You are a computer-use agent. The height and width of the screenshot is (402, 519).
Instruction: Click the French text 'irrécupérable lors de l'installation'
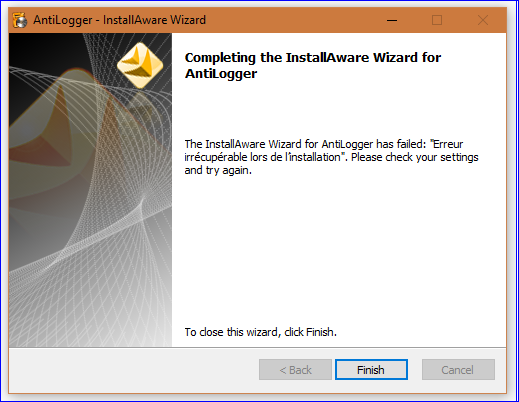tap(263, 157)
